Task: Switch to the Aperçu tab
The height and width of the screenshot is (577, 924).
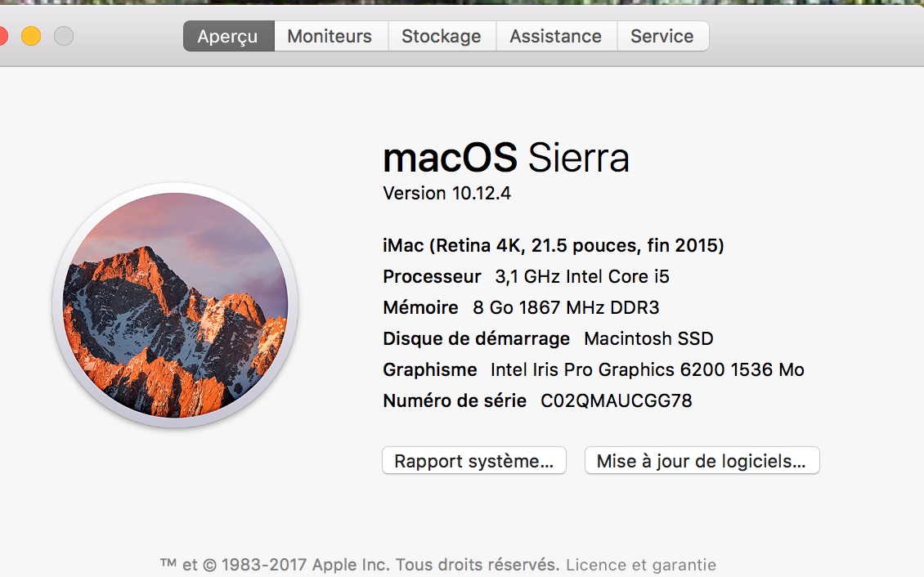Action: click(x=227, y=37)
